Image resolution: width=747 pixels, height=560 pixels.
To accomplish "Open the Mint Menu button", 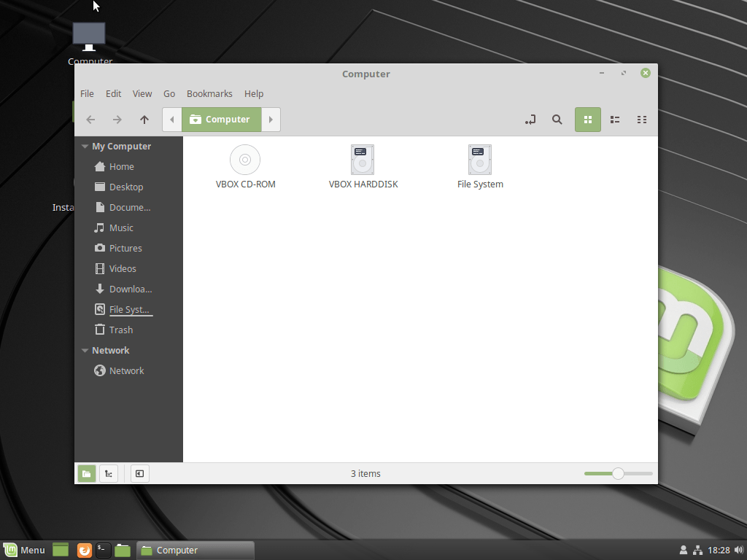I will click(25, 551).
